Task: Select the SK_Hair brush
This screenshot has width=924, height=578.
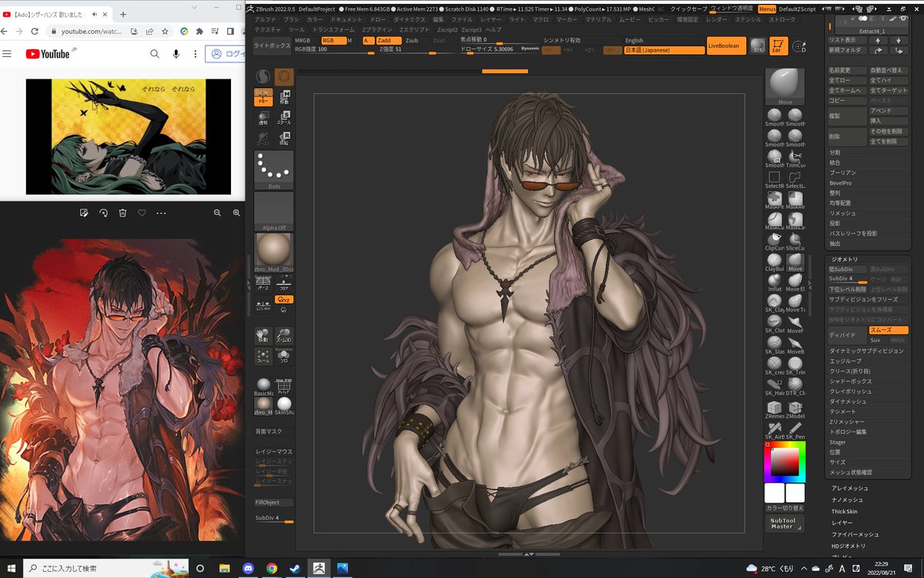Action: pyautogui.click(x=775, y=386)
